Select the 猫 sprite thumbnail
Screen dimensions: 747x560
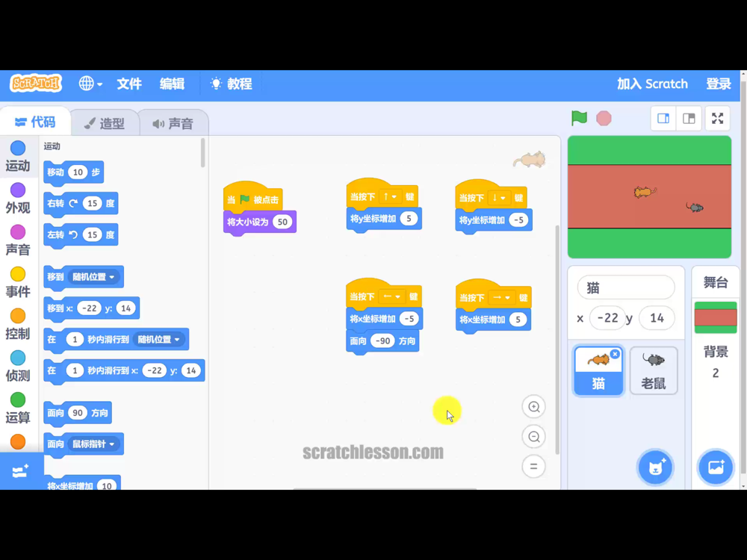tap(598, 371)
